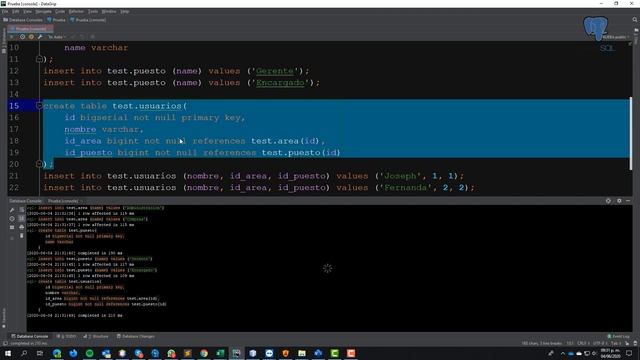Screen dimensions: 640x360
Task: Open the Refactor menu
Action: 76,11
